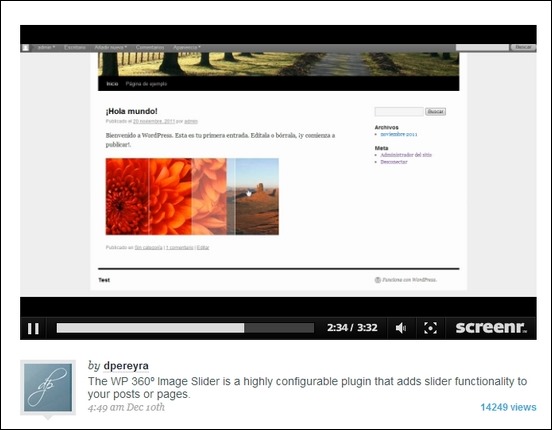Open the noviembre 2011 archive link
The height and width of the screenshot is (430, 552).
pos(399,134)
